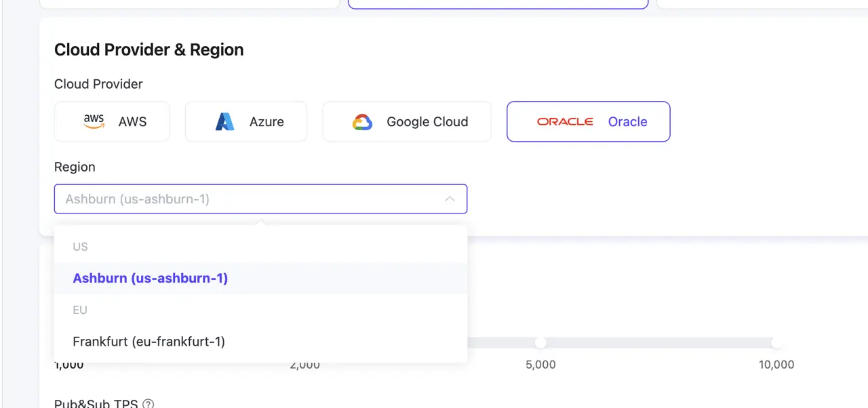
Task: Click the Google Cloud logo icon
Action: pos(362,122)
